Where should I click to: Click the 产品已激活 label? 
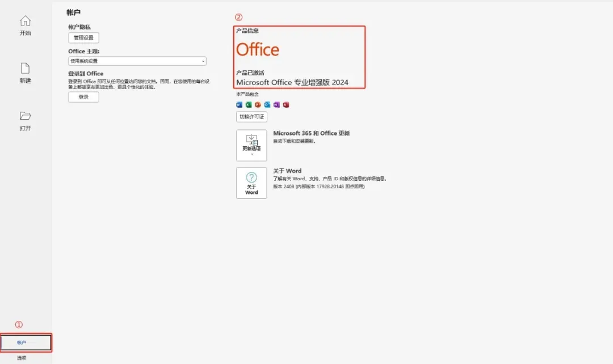pos(250,73)
